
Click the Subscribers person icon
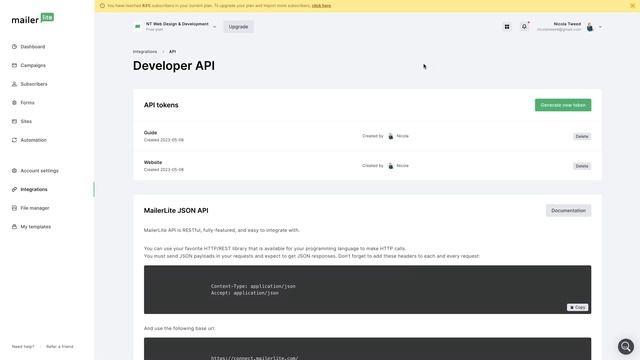coord(14,84)
